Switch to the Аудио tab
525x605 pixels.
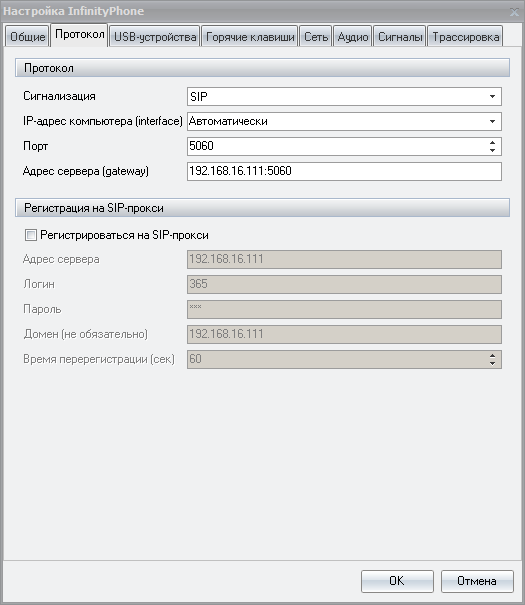point(353,36)
